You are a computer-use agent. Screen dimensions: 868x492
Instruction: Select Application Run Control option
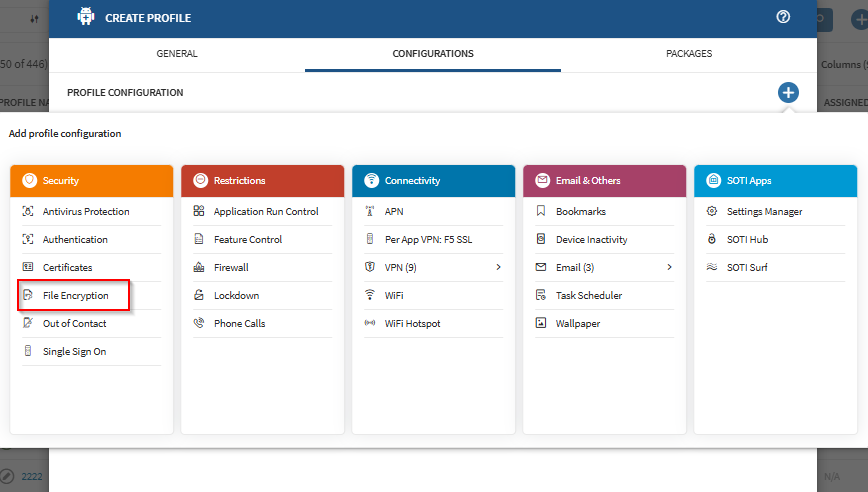click(x=266, y=212)
